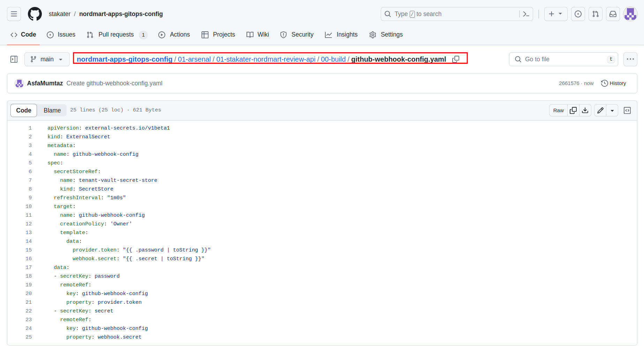Screen dimensions: 644x363
Task: Open the global navigation hamburger menu
Action: pos(14,14)
